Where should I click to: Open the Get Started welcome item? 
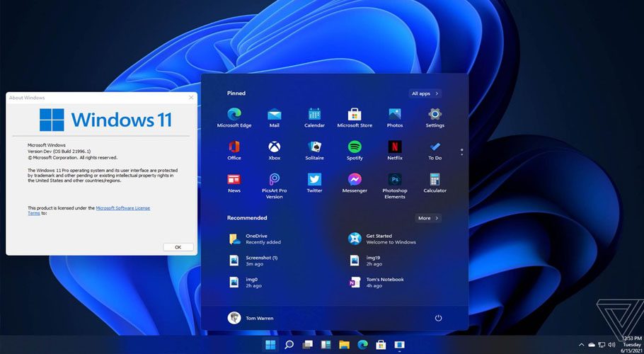coord(382,239)
